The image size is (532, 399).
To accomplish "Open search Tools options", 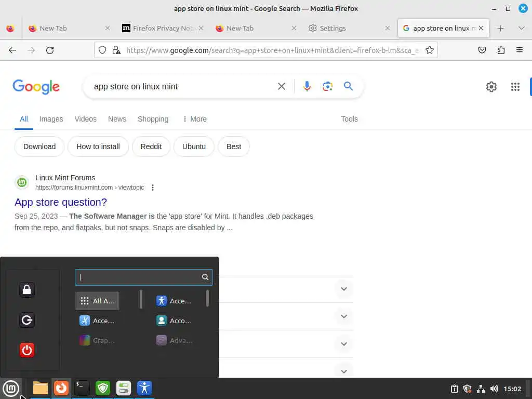I will [349, 119].
